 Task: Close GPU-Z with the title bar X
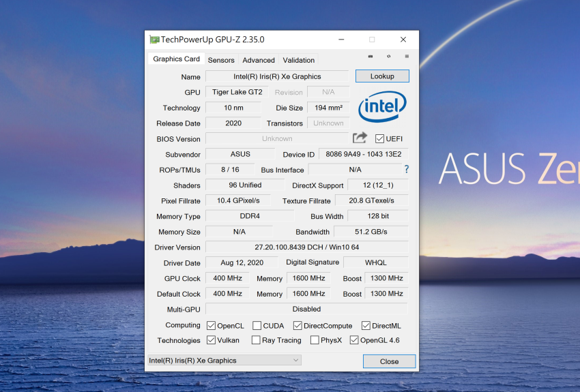point(403,40)
